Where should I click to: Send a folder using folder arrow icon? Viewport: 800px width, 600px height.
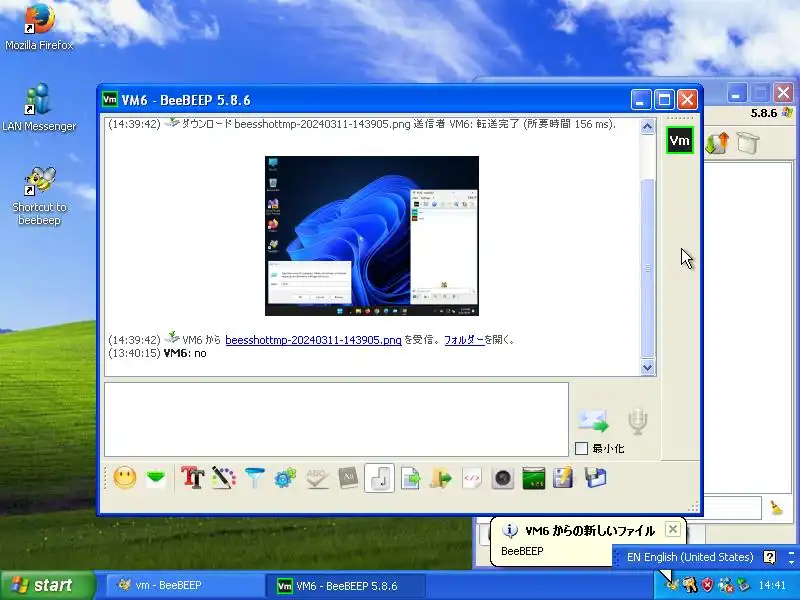tap(441, 479)
